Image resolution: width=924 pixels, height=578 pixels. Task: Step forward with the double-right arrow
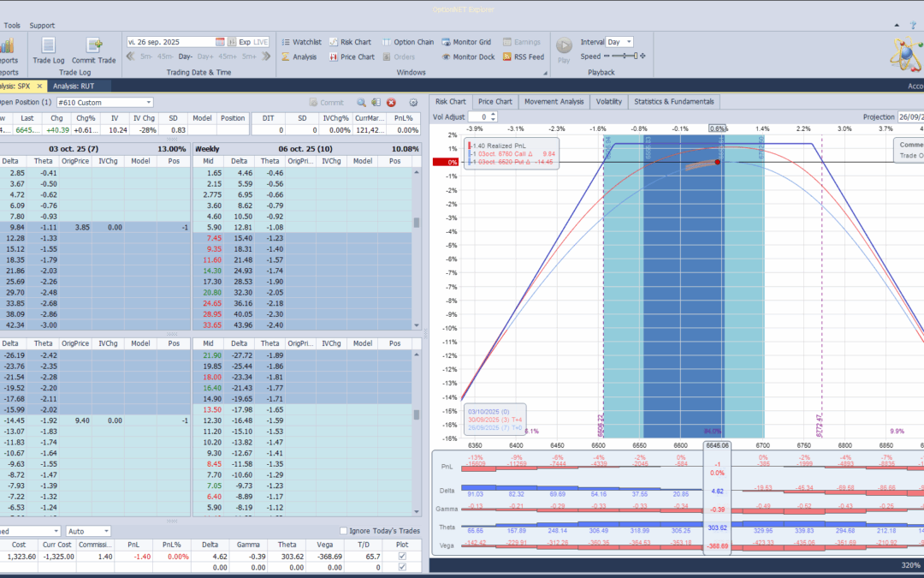point(266,56)
